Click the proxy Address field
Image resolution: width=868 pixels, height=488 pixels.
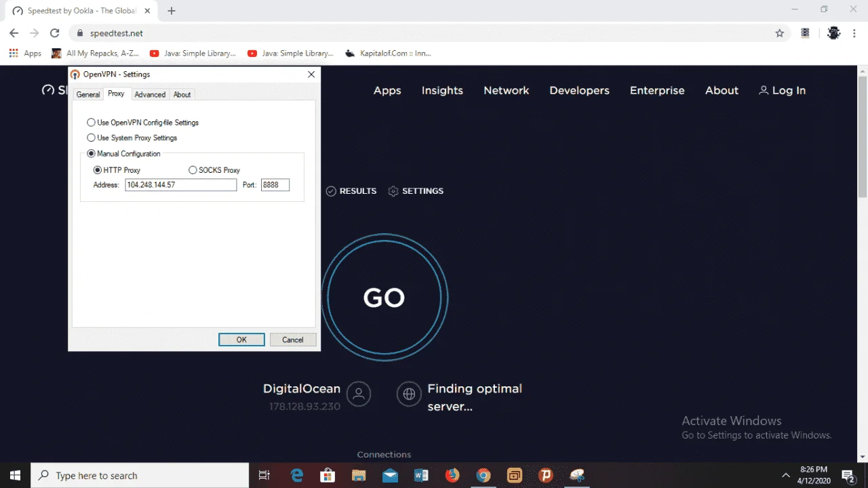tap(181, 184)
